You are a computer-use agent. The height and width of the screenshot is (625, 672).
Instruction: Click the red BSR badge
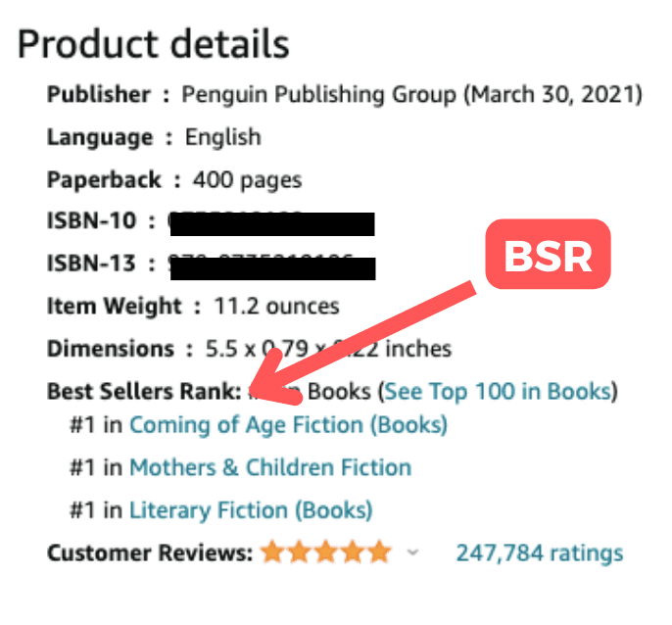click(x=548, y=254)
